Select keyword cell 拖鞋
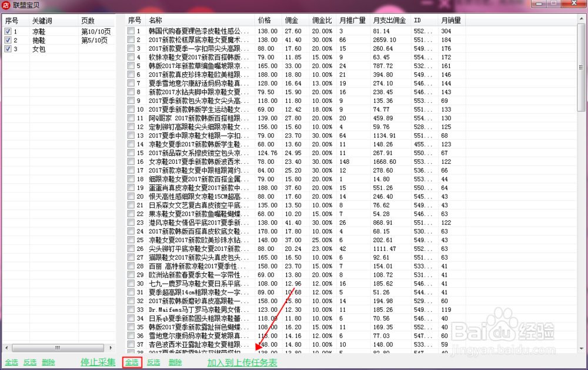 coord(39,40)
